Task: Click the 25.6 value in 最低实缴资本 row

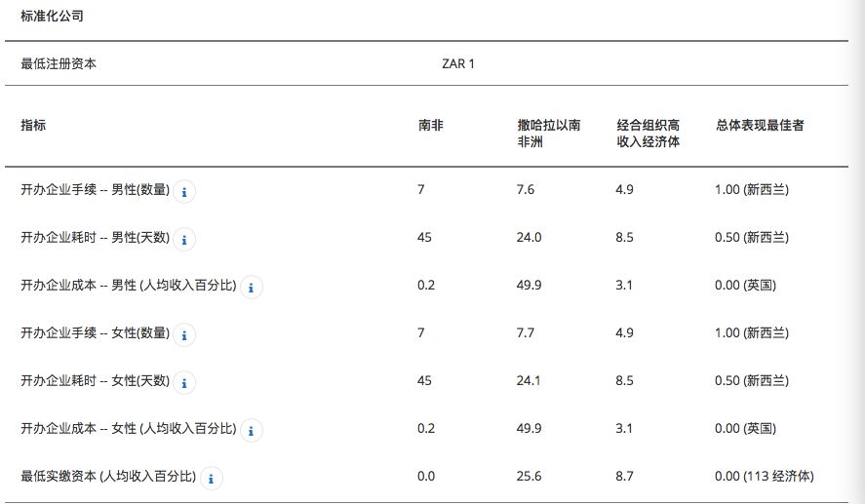Action: click(x=529, y=476)
